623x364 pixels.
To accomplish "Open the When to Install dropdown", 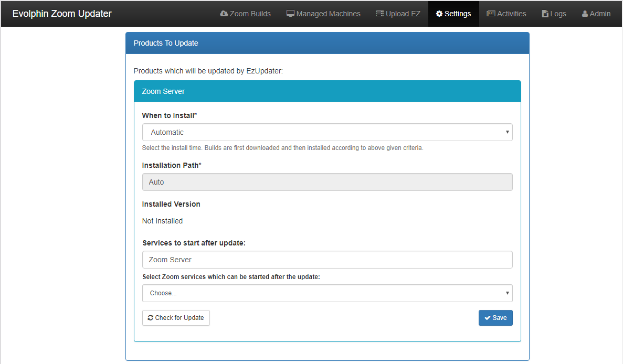I will 328,132.
